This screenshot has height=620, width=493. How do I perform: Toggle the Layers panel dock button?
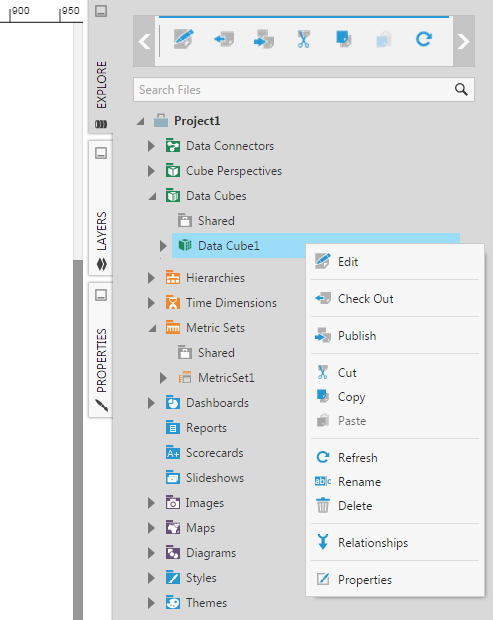point(101,153)
